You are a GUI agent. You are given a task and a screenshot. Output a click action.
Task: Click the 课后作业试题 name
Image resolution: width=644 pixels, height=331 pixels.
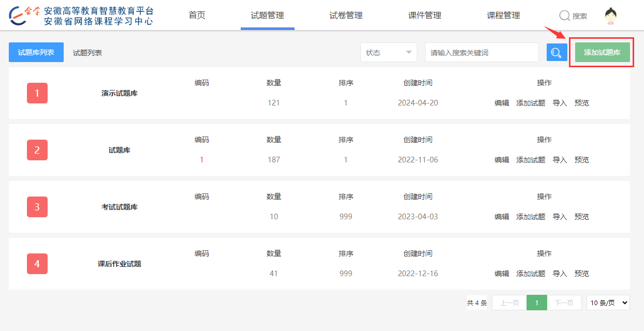point(120,264)
